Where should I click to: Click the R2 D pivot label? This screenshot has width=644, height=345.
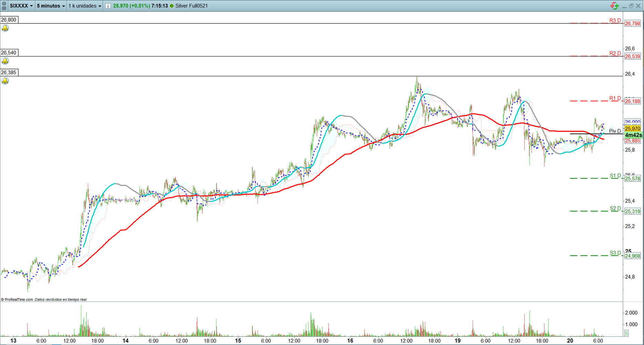615,53
